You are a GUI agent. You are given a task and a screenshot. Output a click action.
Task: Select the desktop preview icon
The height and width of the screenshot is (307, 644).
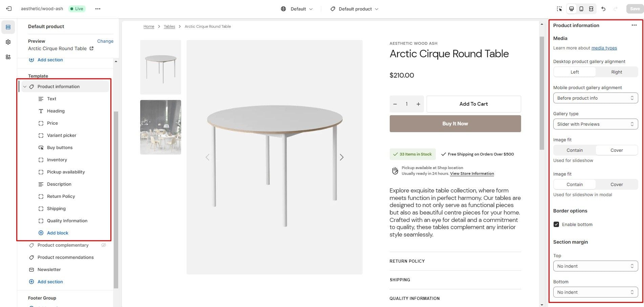click(x=572, y=9)
